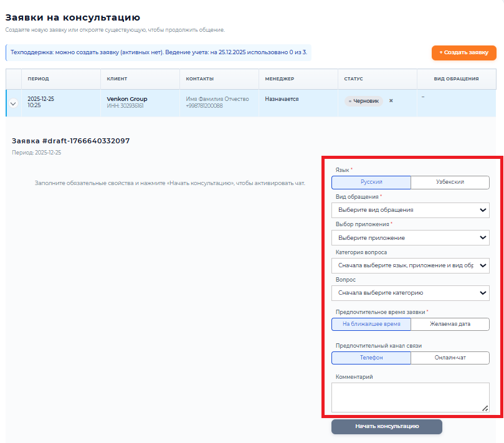Click the Черновик status badge
The height and width of the screenshot is (443, 504).
[x=364, y=101]
